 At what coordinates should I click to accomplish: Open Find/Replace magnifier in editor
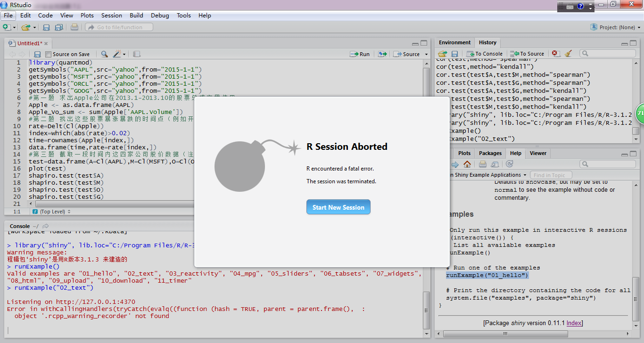tap(104, 54)
